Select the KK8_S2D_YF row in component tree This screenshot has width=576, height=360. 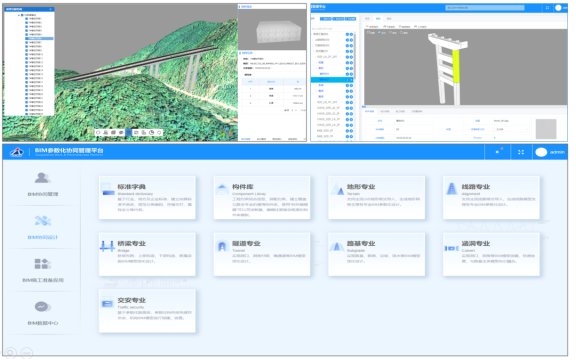click(x=332, y=136)
